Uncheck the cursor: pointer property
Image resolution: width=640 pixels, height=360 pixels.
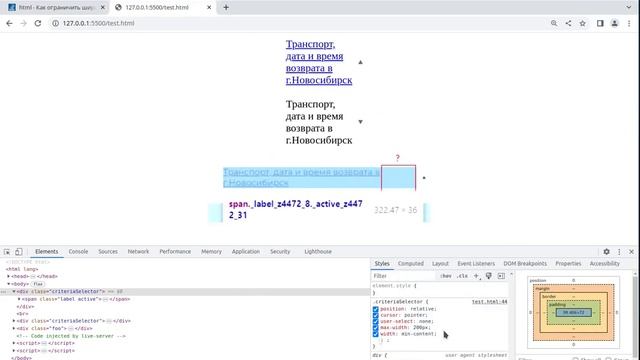pyautogui.click(x=376, y=315)
